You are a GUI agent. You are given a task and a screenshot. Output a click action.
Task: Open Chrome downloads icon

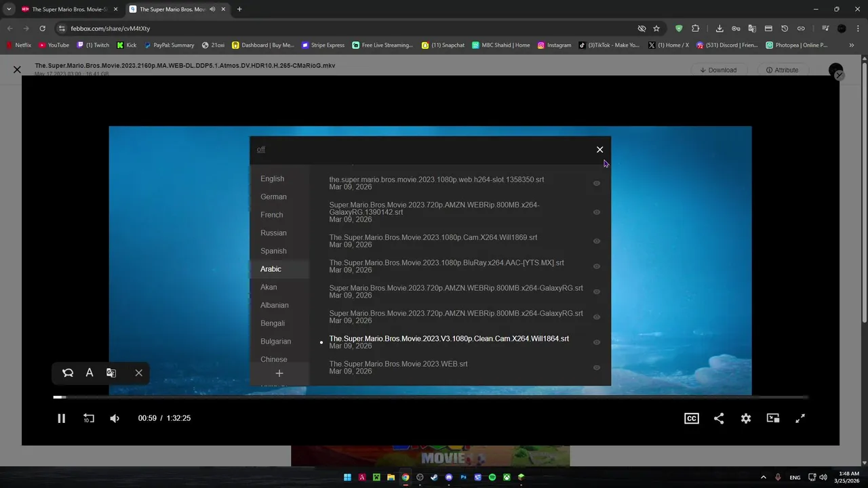point(719,28)
